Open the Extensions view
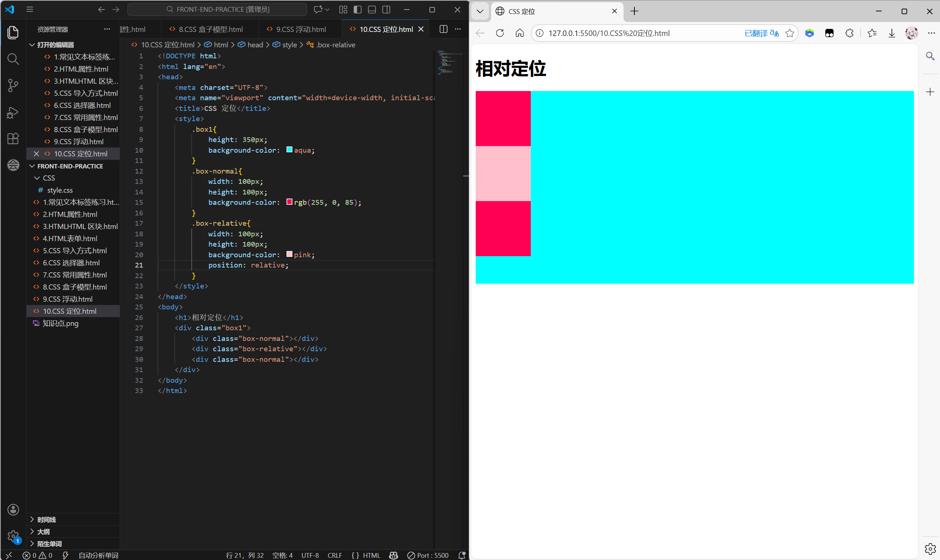Viewport: 940px width, 560px height. [x=13, y=138]
